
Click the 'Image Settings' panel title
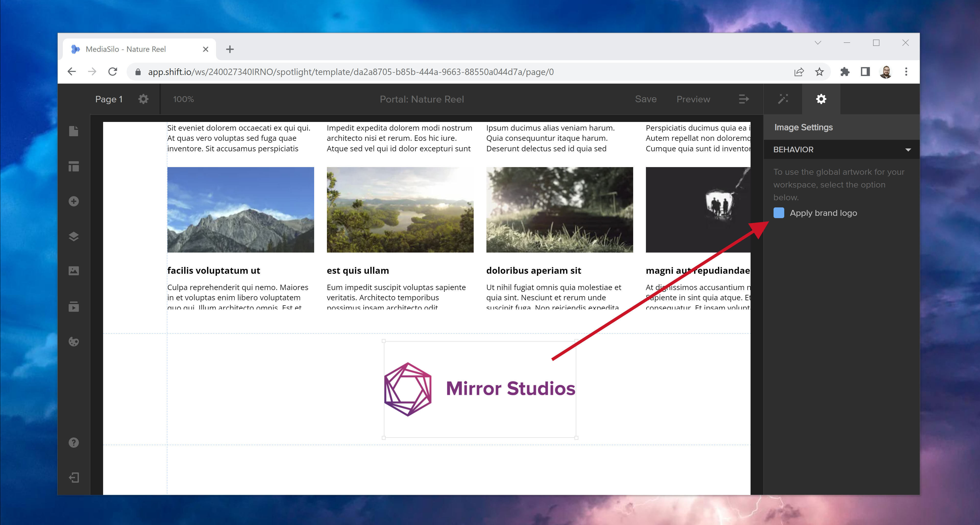tap(803, 127)
